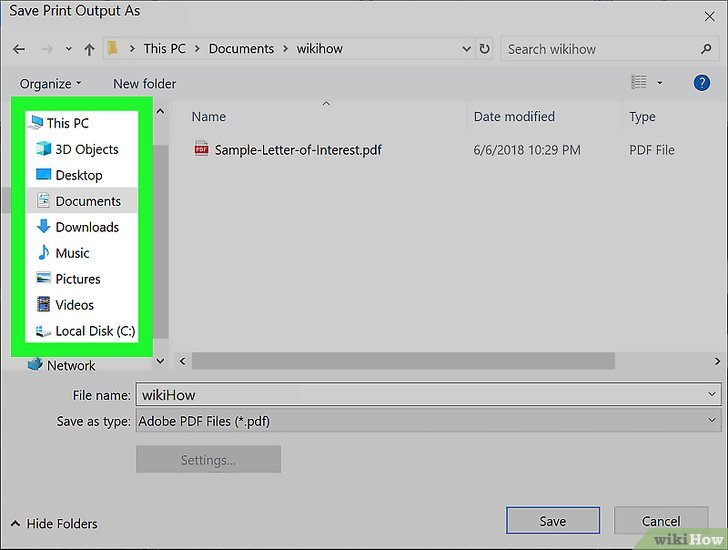Click the navigation pane scroll down arrow
This screenshot has height=550, width=728.
coord(160,361)
